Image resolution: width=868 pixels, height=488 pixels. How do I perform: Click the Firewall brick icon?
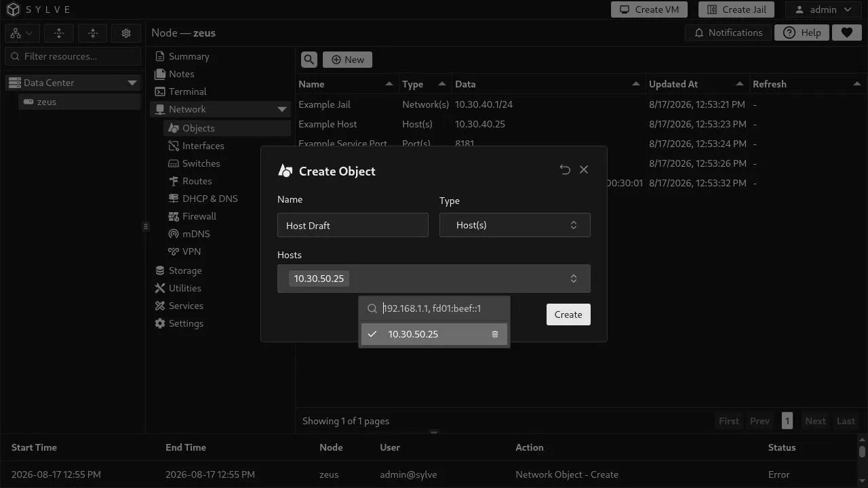(x=174, y=216)
